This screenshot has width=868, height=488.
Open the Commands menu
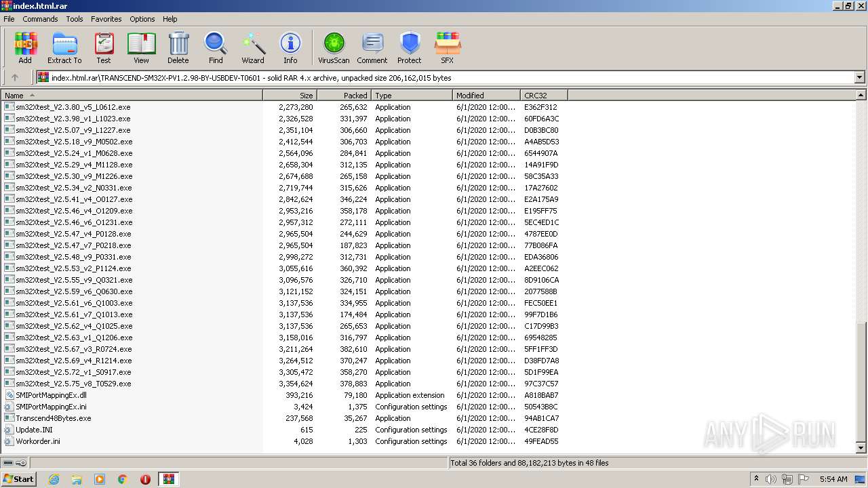[40, 19]
